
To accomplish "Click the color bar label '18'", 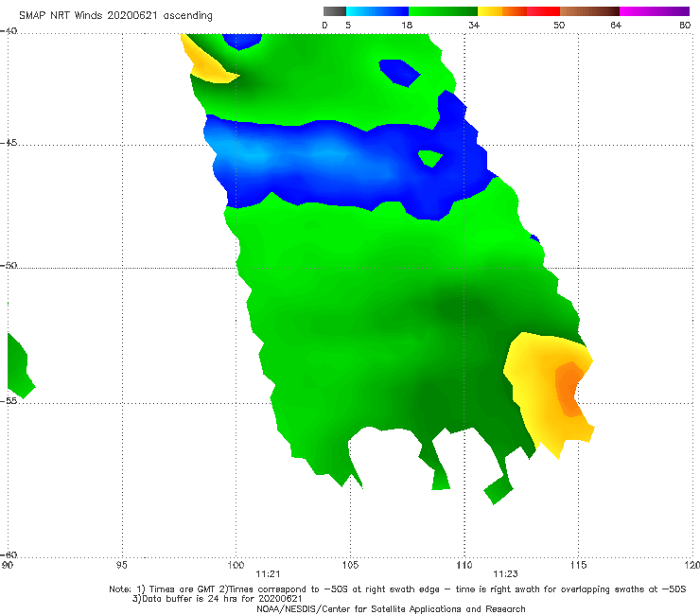I will coord(407,25).
